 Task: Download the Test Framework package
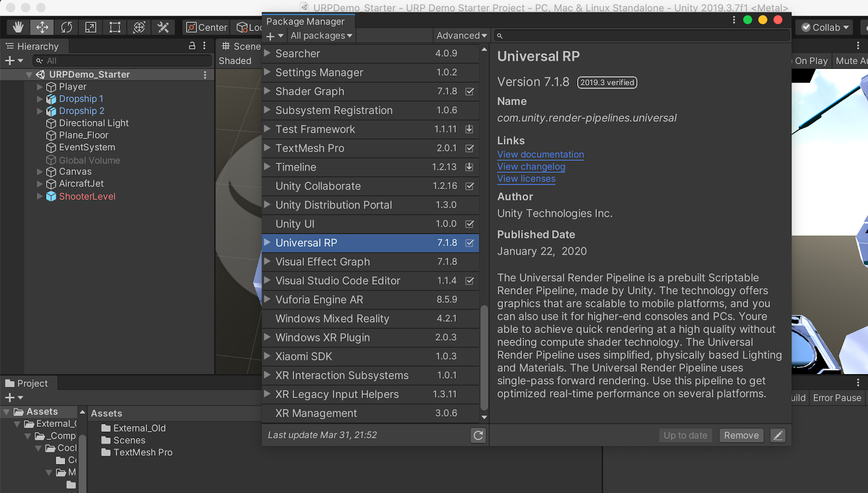[469, 129]
